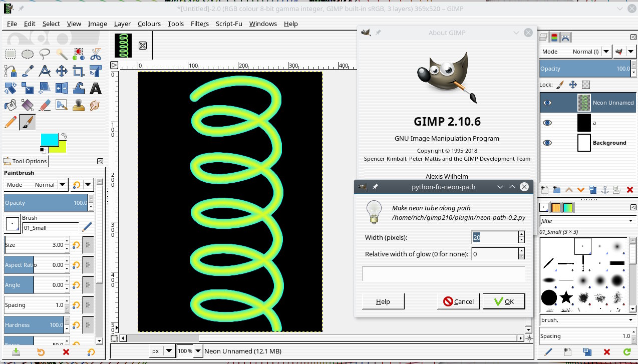Select the Fuzzy Select magic wand tool

pyautogui.click(x=62, y=54)
